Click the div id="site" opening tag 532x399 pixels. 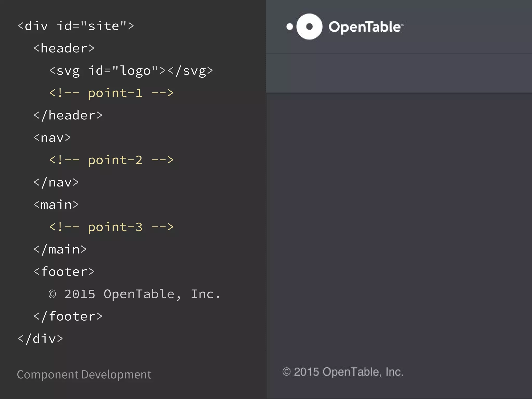point(76,26)
